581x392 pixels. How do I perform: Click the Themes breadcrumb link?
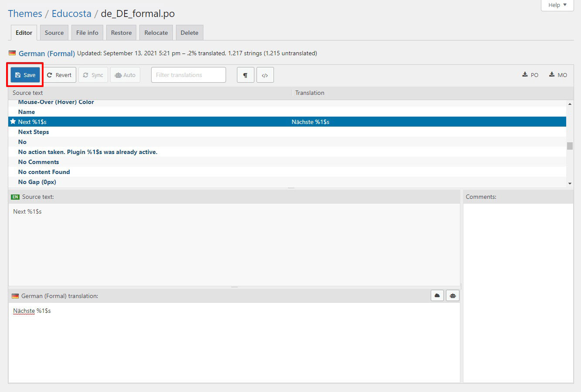tap(25, 13)
